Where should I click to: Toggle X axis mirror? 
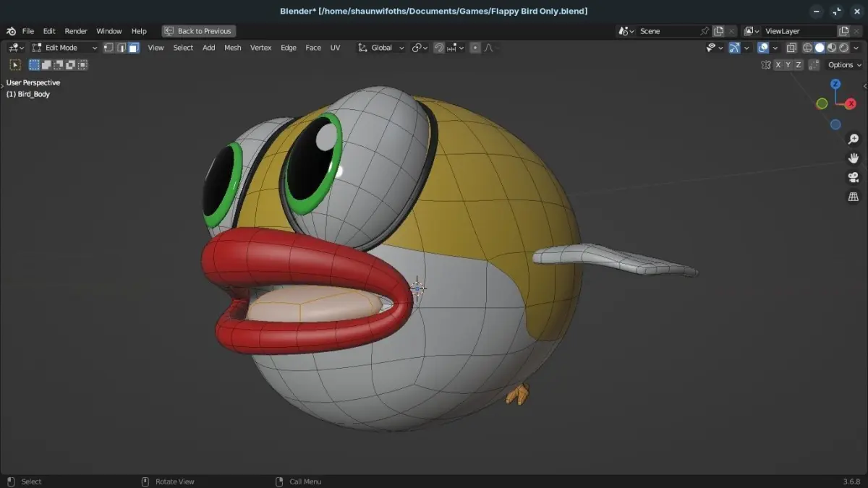[x=778, y=65]
